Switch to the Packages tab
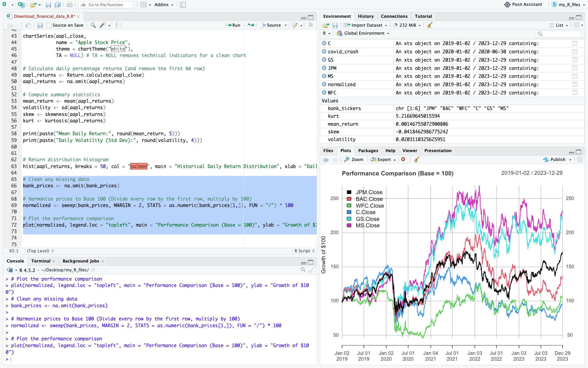 368,151
